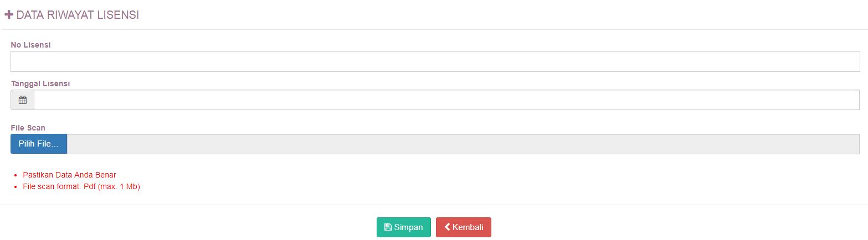
Task: Click the left chevron icon on Kembali
Action: click(447, 227)
